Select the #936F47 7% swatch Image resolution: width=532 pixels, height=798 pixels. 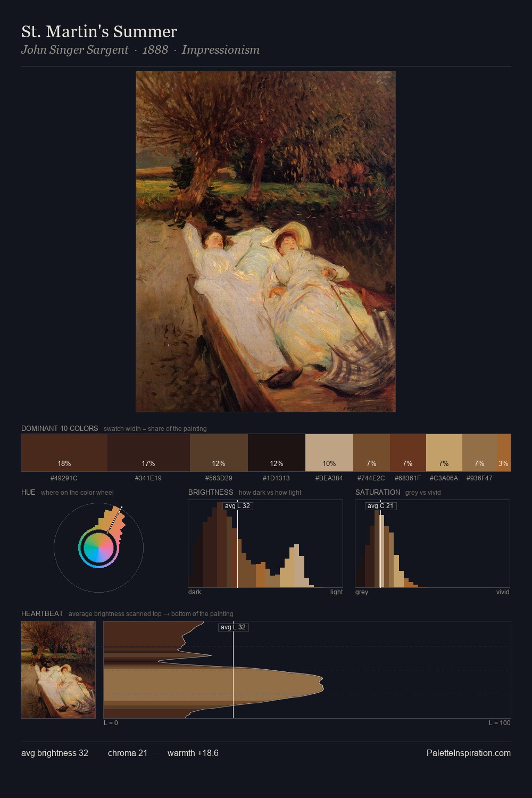pyautogui.click(x=479, y=453)
